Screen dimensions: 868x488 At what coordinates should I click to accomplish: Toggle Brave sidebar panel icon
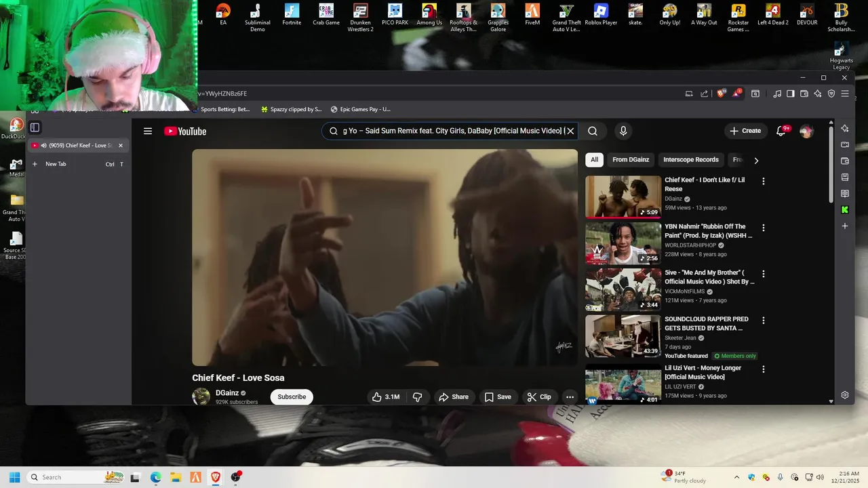coord(791,94)
